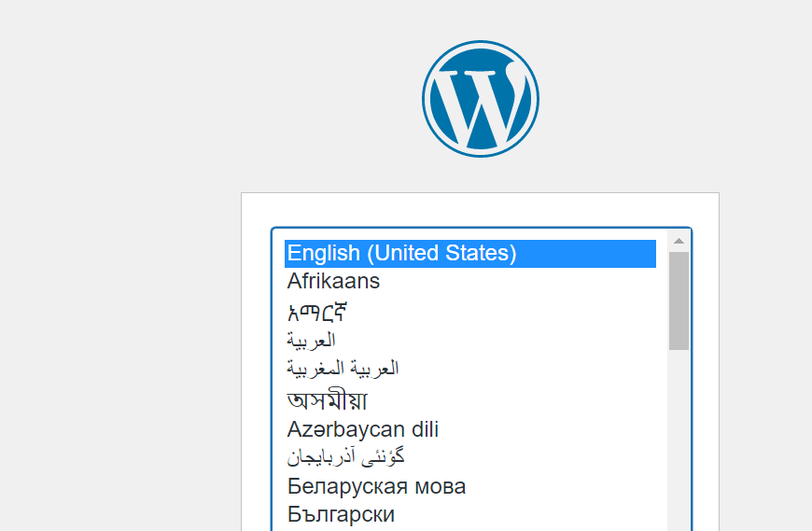Click the language list scrollbar thumb
Screen dimensions: 812x531
coord(679,300)
